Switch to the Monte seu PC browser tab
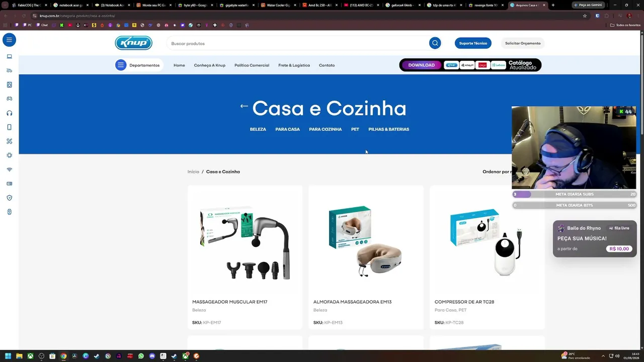Screen dimensions: 644x362 (153, 5)
